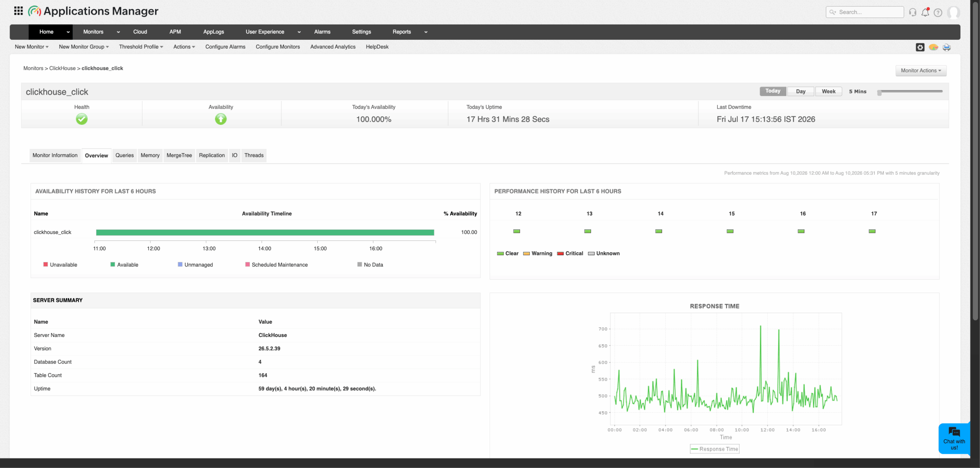
Task: Open the Advanced Analytics link
Action: point(333,47)
